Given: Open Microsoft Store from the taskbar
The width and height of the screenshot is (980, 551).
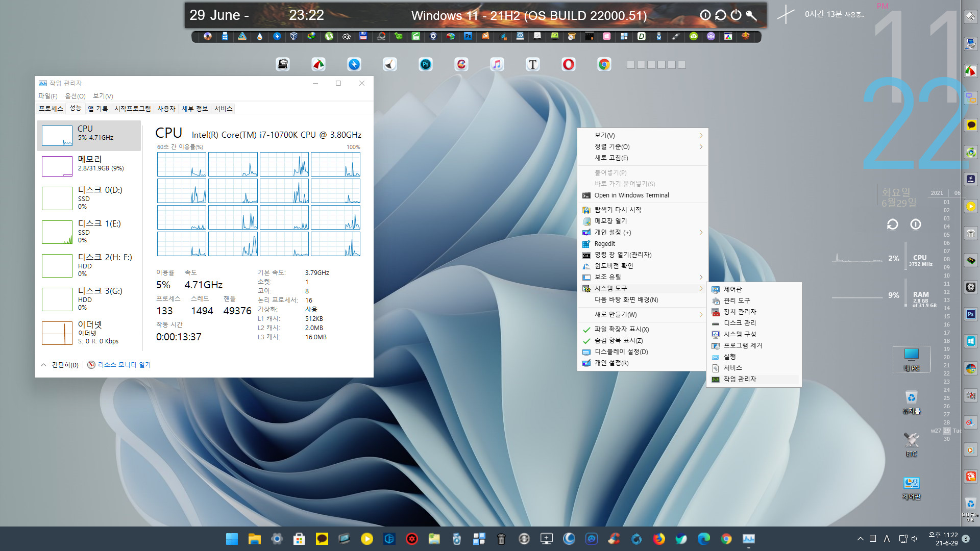Looking at the screenshot, I should coord(299,539).
